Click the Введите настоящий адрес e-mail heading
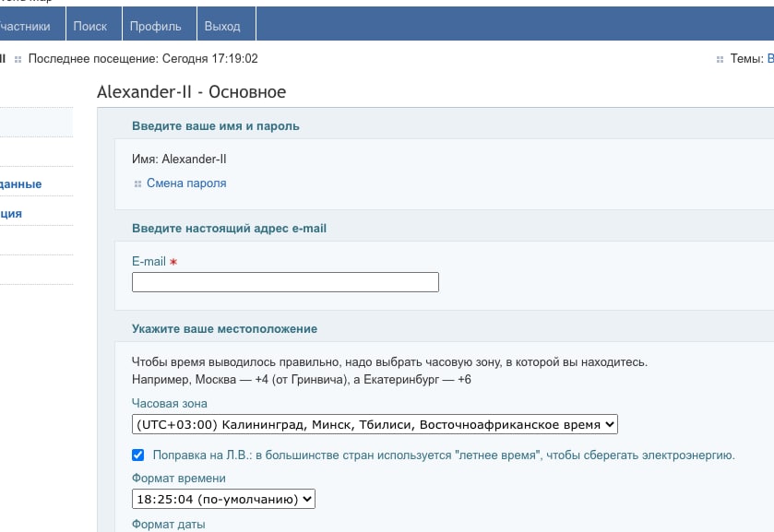Viewport: 774px width, 532px height. click(229, 228)
